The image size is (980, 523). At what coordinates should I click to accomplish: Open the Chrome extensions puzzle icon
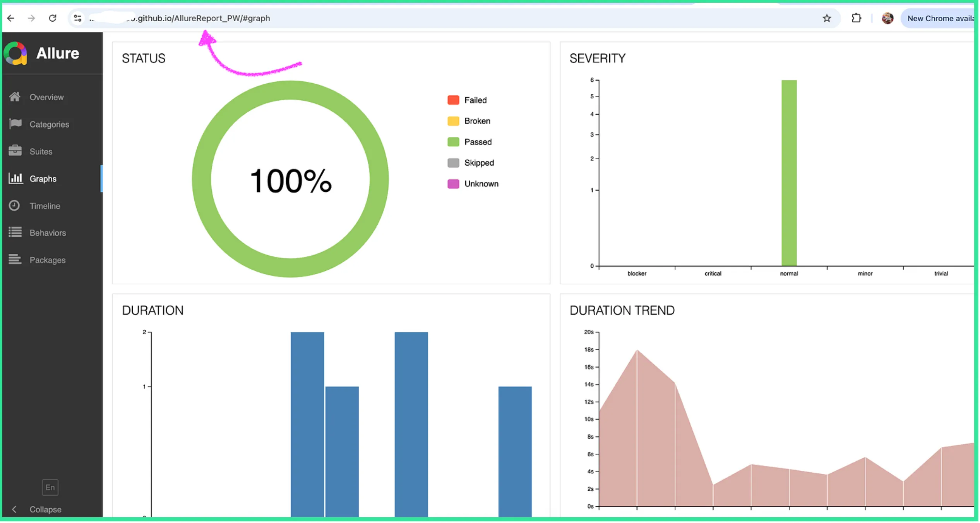pyautogui.click(x=856, y=18)
